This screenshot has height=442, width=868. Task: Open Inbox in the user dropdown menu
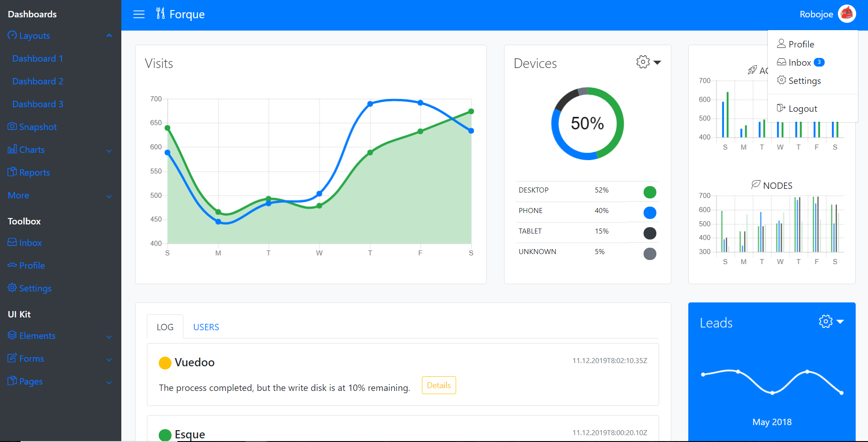(799, 62)
